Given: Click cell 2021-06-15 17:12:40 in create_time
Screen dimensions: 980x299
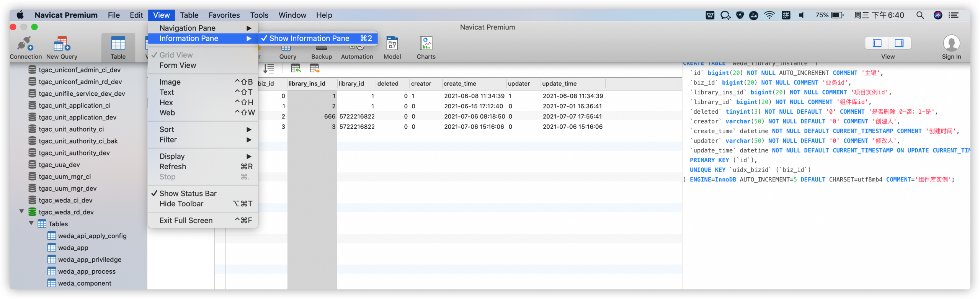Looking at the screenshot, I should tap(474, 106).
